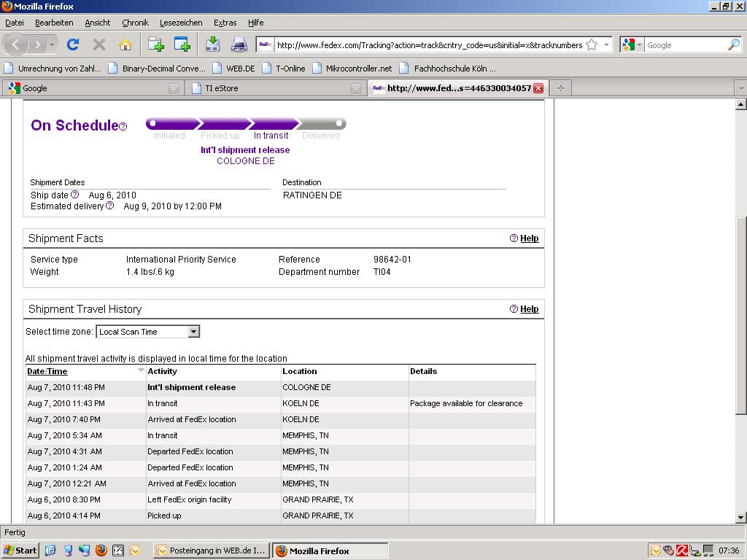The width and height of the screenshot is (747, 560).
Task: Open the WEB.DE bookmark
Action: point(234,68)
